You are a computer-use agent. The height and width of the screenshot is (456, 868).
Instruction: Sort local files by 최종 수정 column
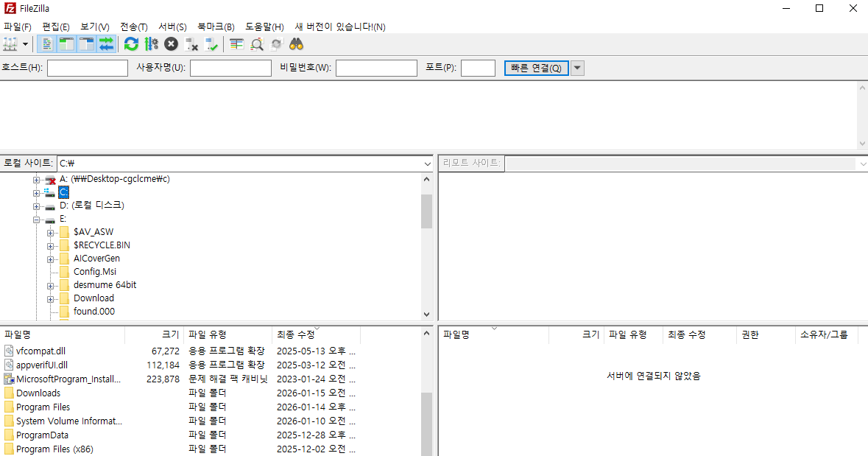317,334
